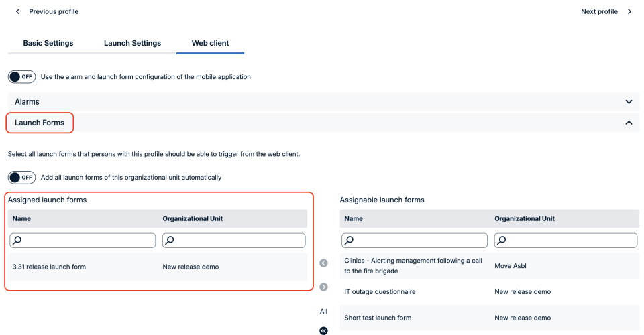Click search icon in Assigned Name filter
The width and height of the screenshot is (644, 335).
click(x=17, y=241)
